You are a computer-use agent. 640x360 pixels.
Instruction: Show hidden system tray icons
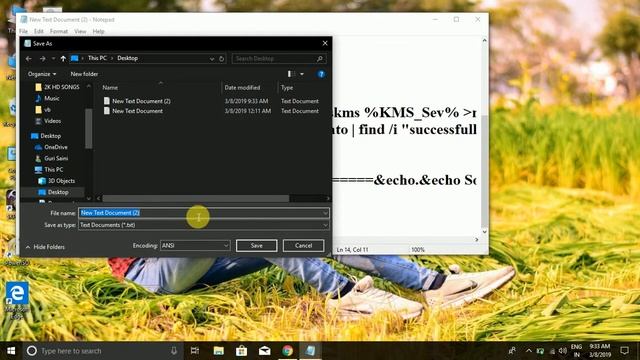tap(529, 351)
